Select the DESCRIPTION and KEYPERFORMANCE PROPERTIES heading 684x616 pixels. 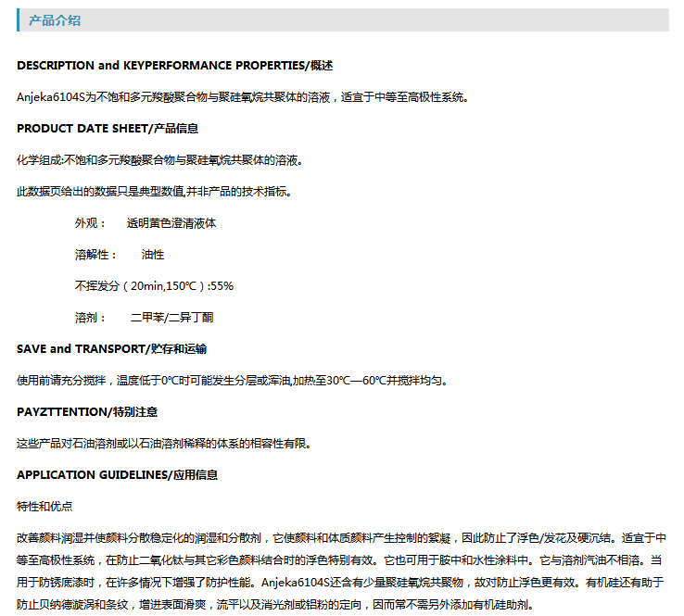[x=174, y=66]
